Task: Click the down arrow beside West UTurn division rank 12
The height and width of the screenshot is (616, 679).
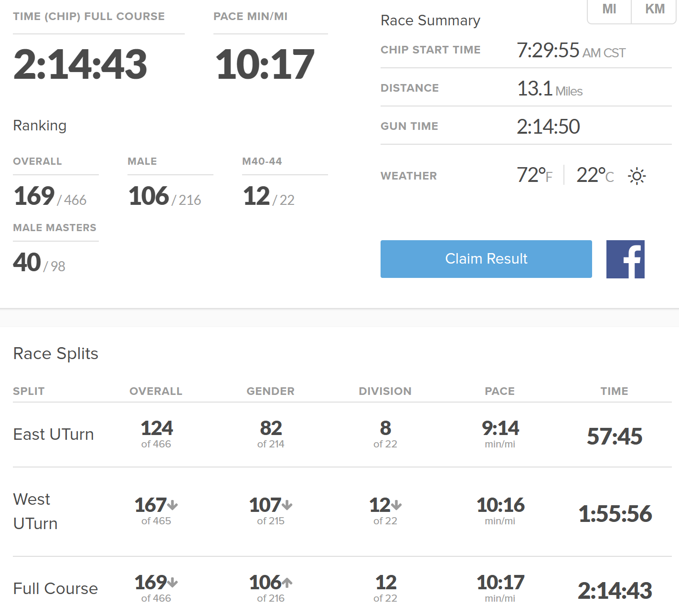Action: 397,505
